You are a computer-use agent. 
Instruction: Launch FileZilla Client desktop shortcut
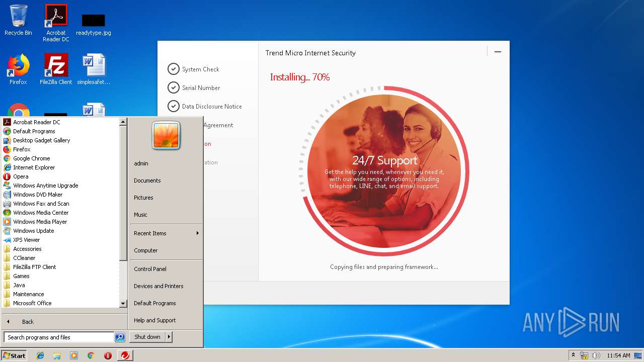[56, 69]
